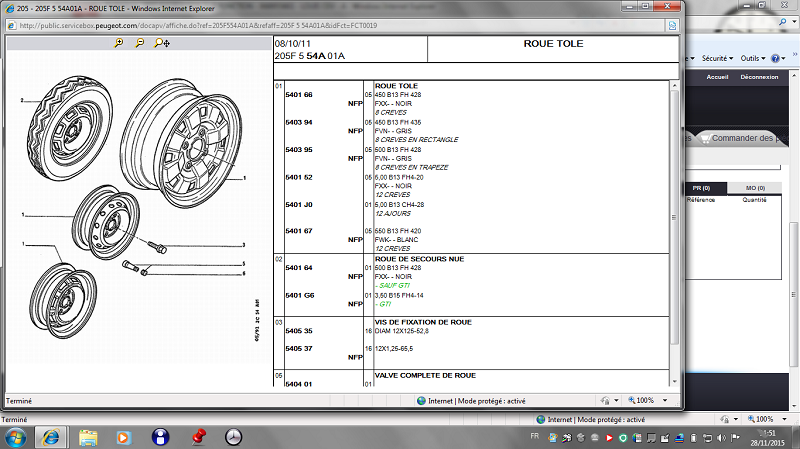Image resolution: width=800 pixels, height=449 pixels.
Task: Select part reference 5403 94
Action: tap(299, 122)
